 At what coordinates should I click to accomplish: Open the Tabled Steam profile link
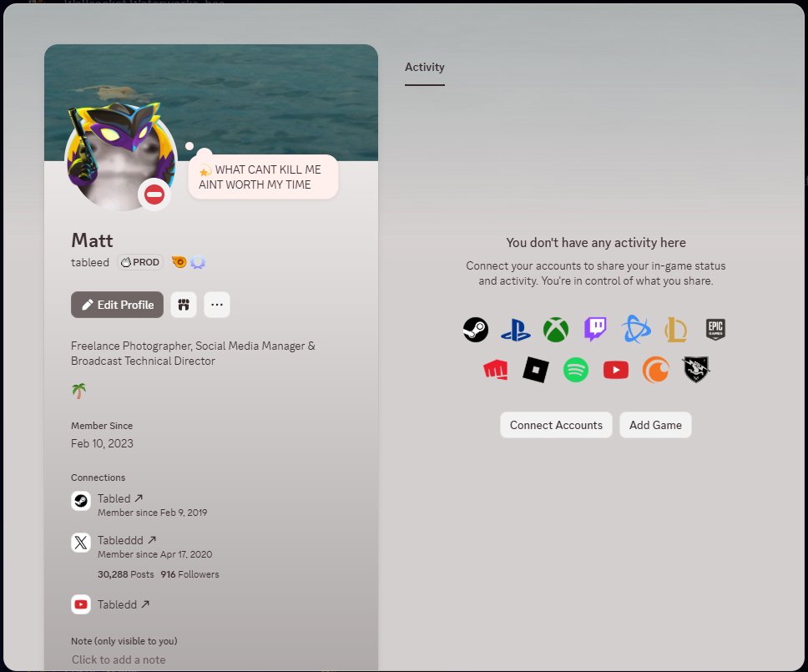point(120,498)
